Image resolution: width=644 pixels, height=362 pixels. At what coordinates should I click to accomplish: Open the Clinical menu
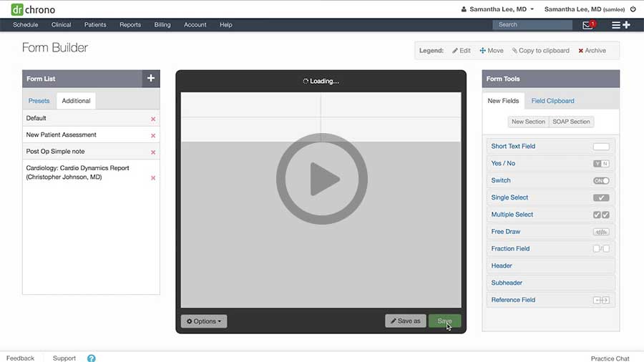62,24
